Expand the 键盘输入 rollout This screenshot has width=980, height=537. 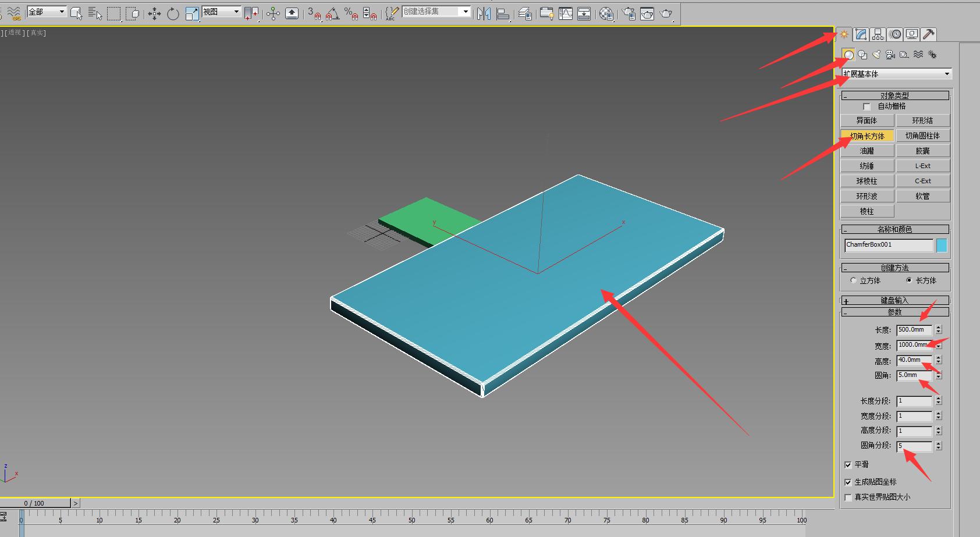(x=894, y=300)
